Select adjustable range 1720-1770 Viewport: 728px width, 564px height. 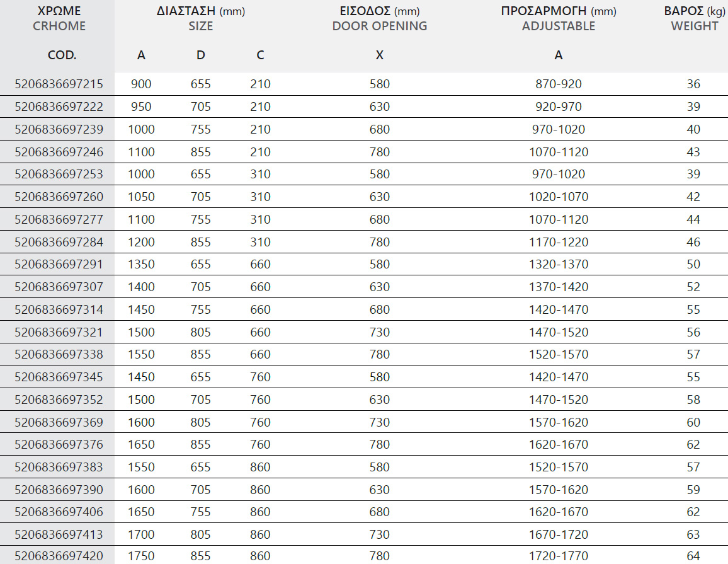click(x=559, y=556)
